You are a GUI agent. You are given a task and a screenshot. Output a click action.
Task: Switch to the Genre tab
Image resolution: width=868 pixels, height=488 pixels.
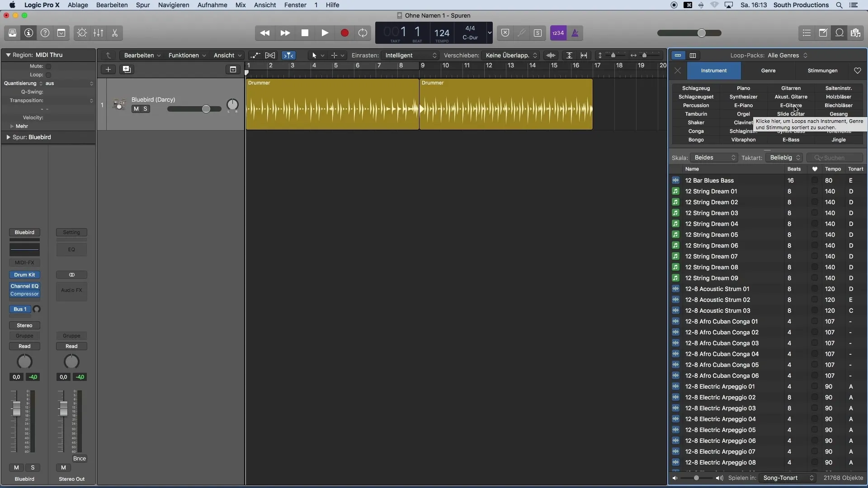768,70
